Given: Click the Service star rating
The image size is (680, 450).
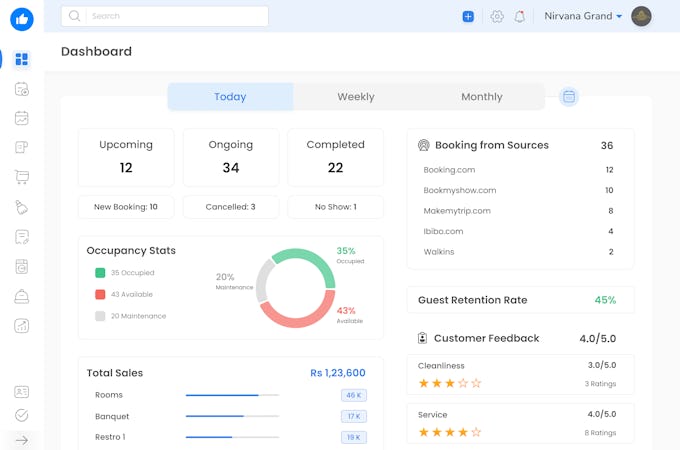Looking at the screenshot, I should click(450, 432).
